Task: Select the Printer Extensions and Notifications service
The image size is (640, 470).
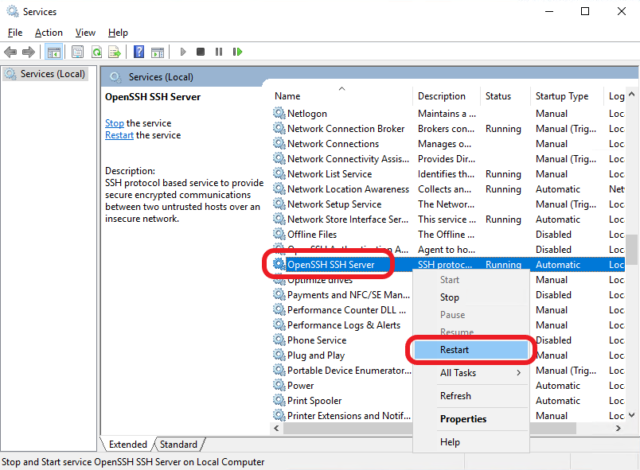Action: tap(349, 415)
